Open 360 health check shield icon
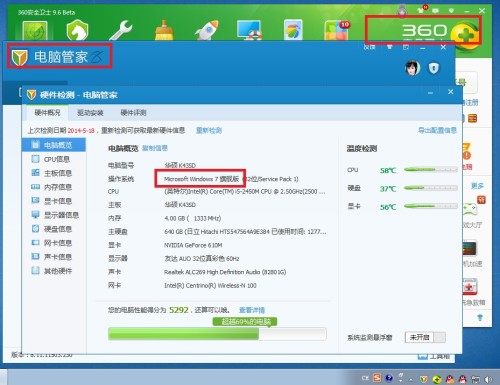 [35, 31]
